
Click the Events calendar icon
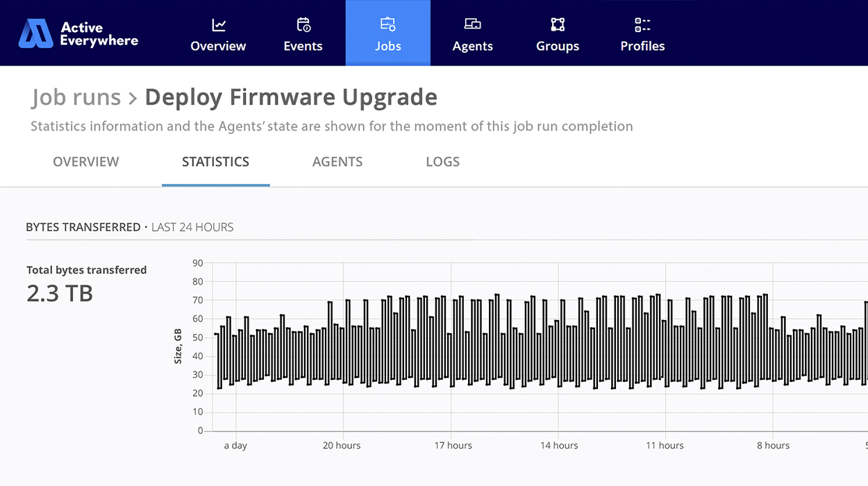click(303, 24)
